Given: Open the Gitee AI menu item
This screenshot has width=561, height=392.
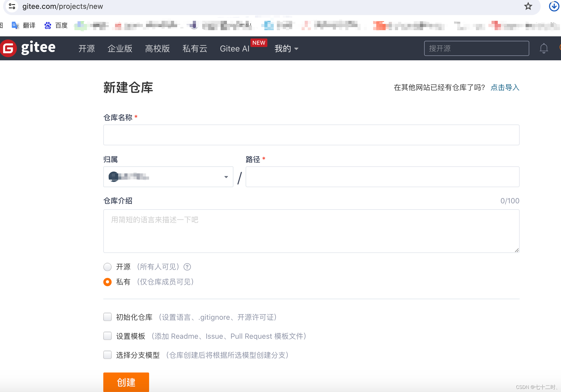Looking at the screenshot, I should [x=234, y=49].
